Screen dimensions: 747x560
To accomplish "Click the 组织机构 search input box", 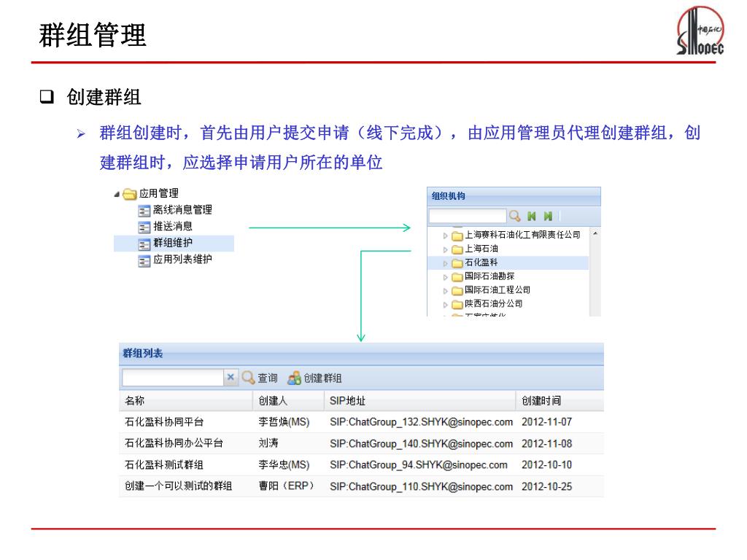I will point(467,216).
